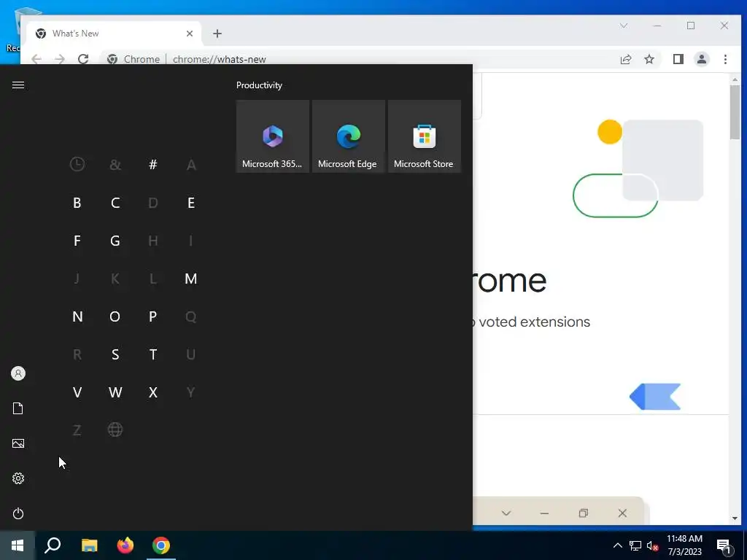Launch Firefox from the taskbar
This screenshot has height=560, width=747.
pyautogui.click(x=125, y=545)
